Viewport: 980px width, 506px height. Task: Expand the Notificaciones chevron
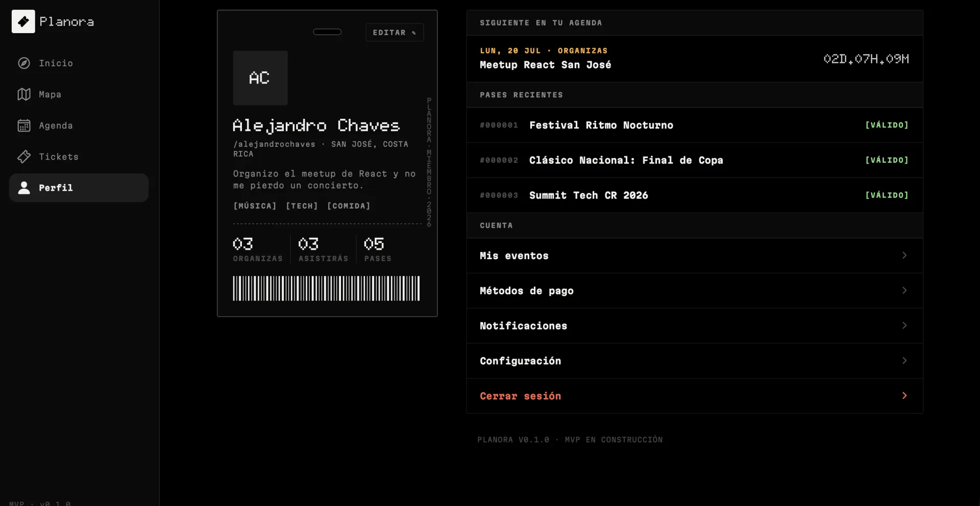(904, 325)
